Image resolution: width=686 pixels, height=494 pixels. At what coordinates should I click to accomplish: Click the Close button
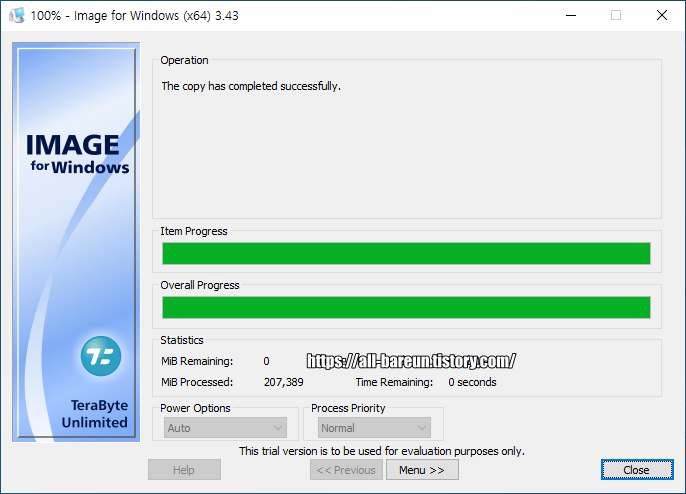(x=637, y=469)
